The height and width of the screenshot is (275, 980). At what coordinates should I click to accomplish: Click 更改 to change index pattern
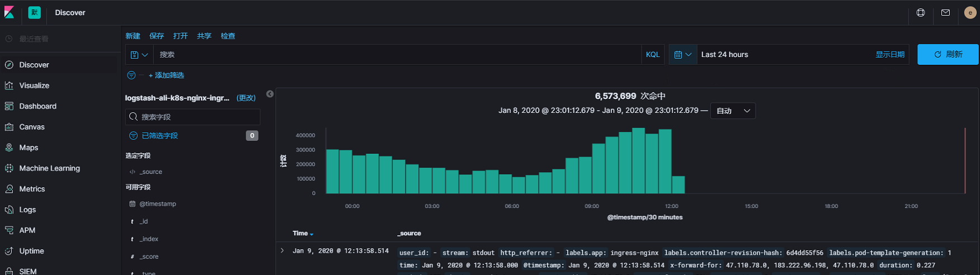[246, 98]
